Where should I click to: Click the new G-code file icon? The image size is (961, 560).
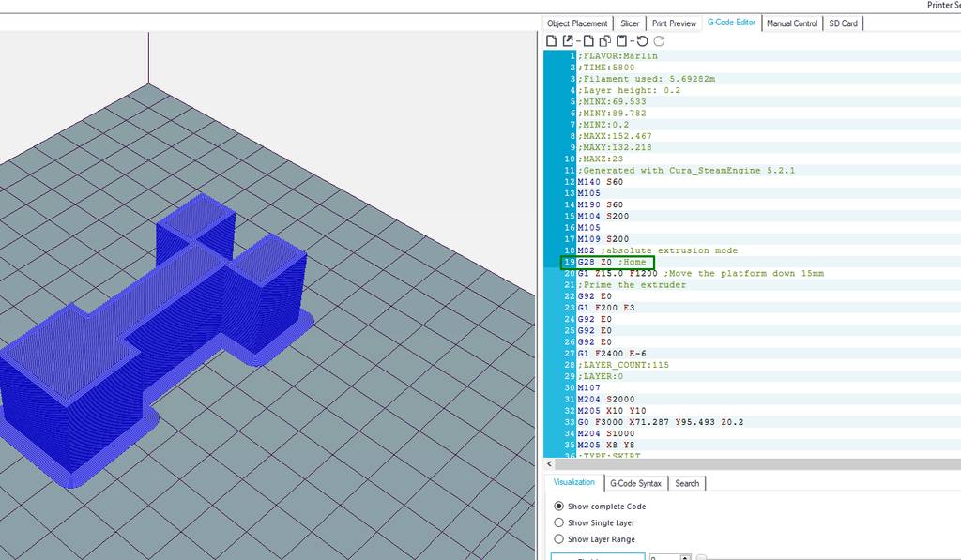[x=552, y=41]
